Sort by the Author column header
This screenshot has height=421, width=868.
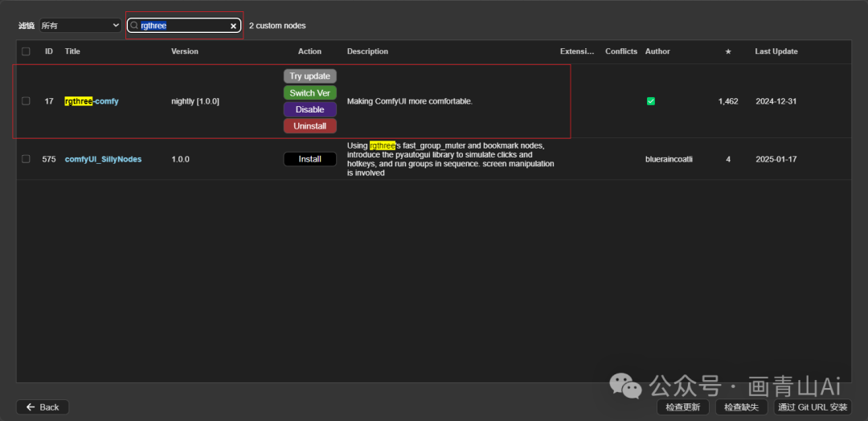(x=657, y=51)
